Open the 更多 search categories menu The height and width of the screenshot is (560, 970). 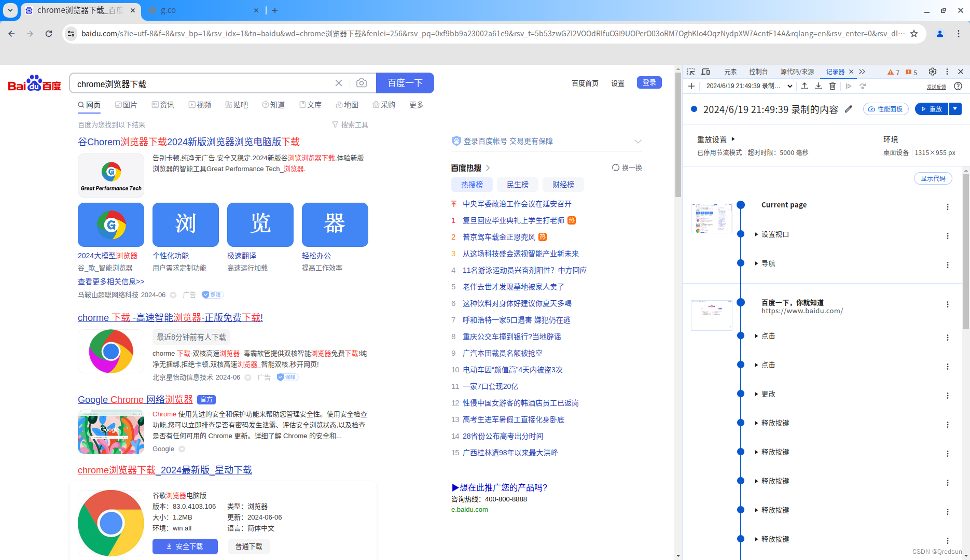pyautogui.click(x=417, y=105)
